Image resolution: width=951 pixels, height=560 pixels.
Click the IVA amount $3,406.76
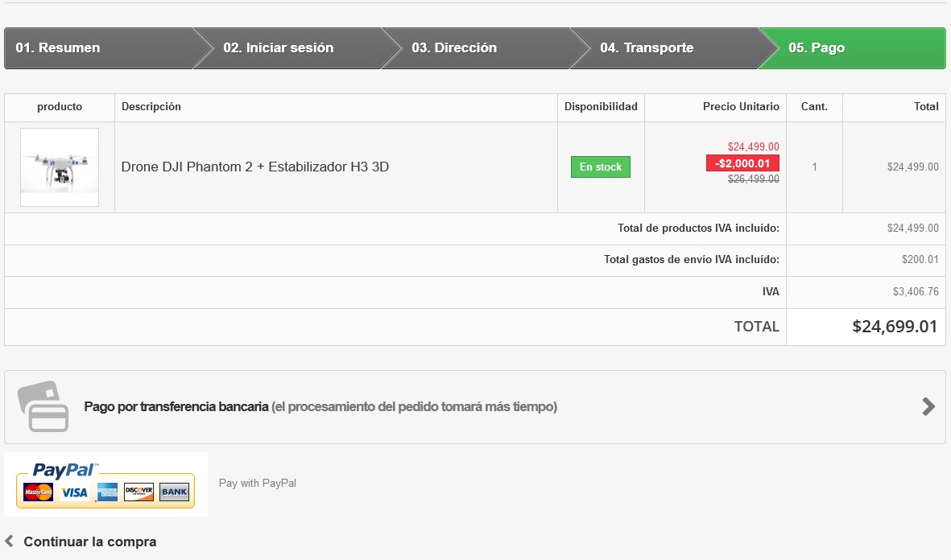916,291
